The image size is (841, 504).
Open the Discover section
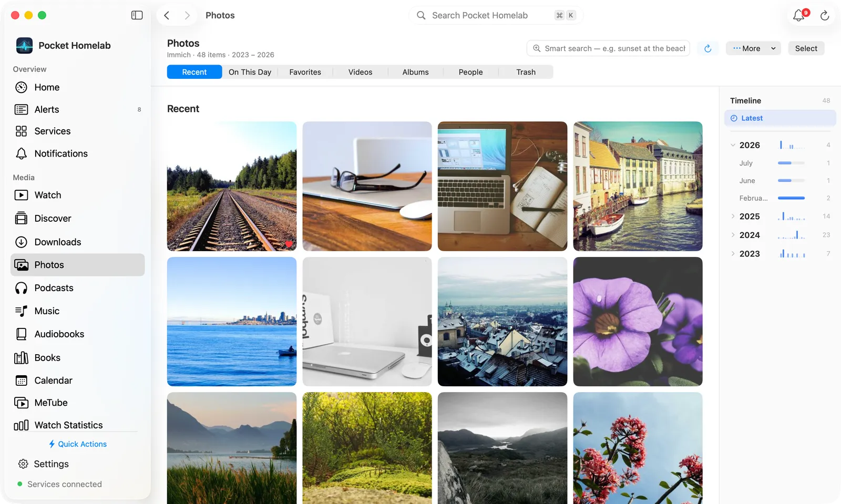[77, 218]
